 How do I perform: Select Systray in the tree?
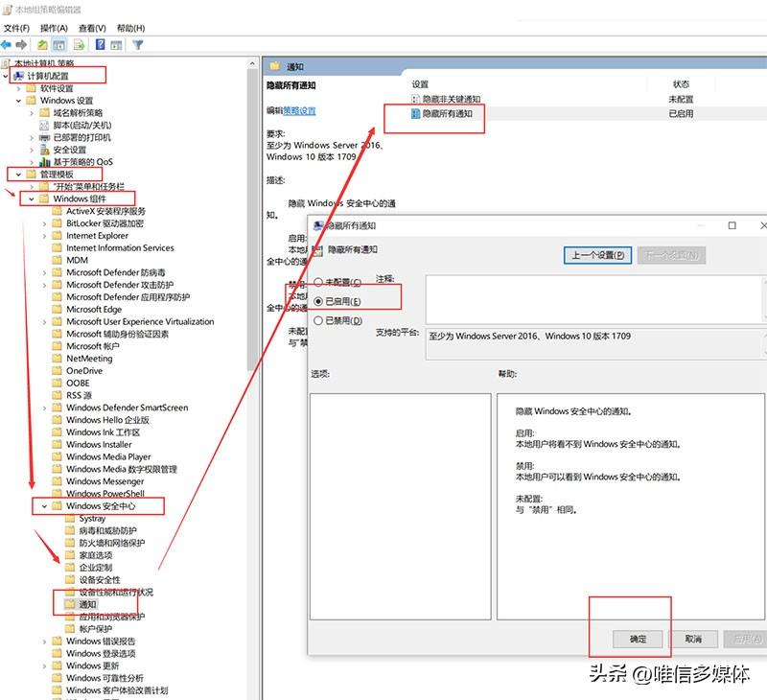point(92,519)
